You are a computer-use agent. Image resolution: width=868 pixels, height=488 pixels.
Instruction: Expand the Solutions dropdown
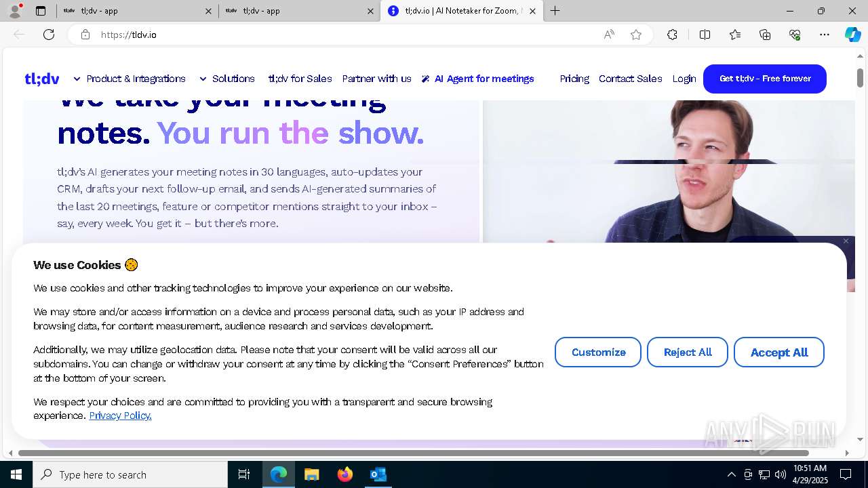pos(227,79)
